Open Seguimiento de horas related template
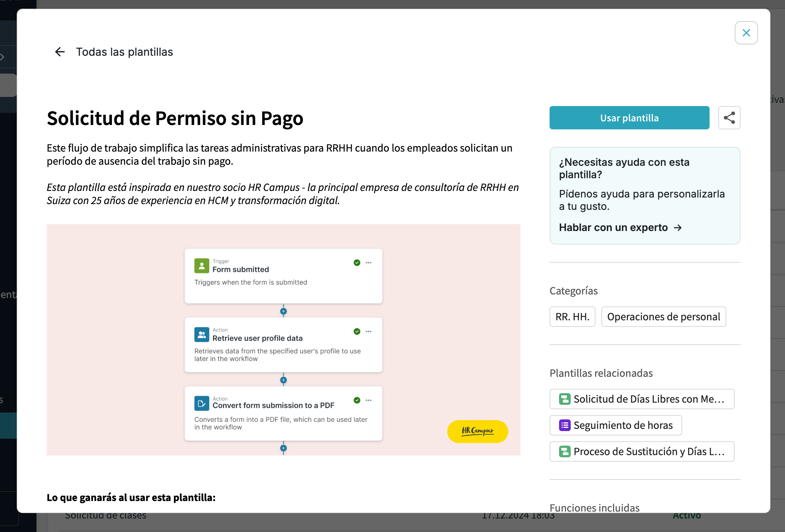The image size is (785, 532). [x=616, y=425]
